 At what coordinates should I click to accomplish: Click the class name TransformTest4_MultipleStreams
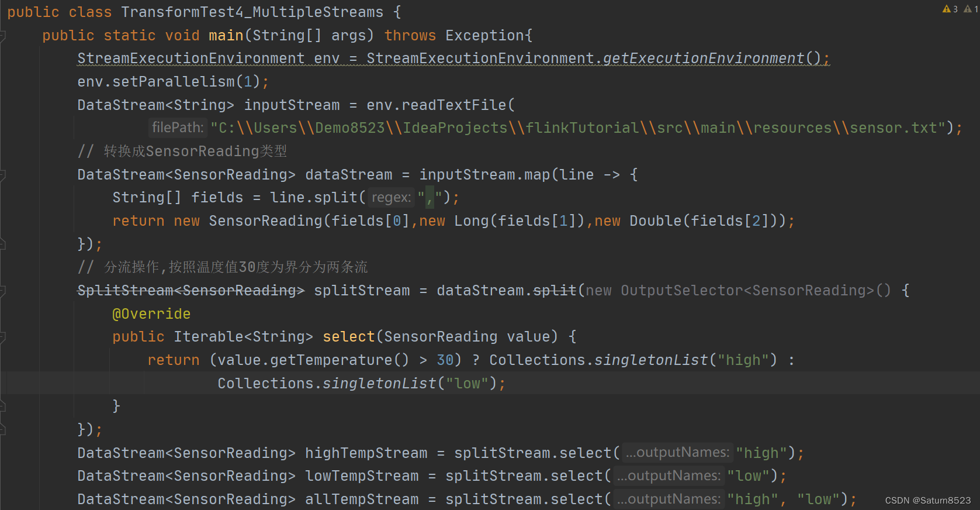pos(252,12)
